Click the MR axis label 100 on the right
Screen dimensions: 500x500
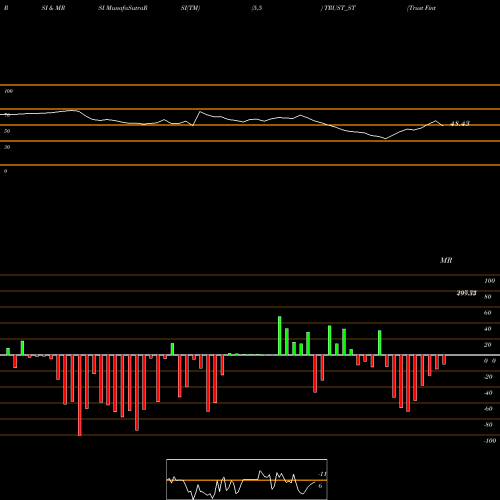click(x=489, y=281)
